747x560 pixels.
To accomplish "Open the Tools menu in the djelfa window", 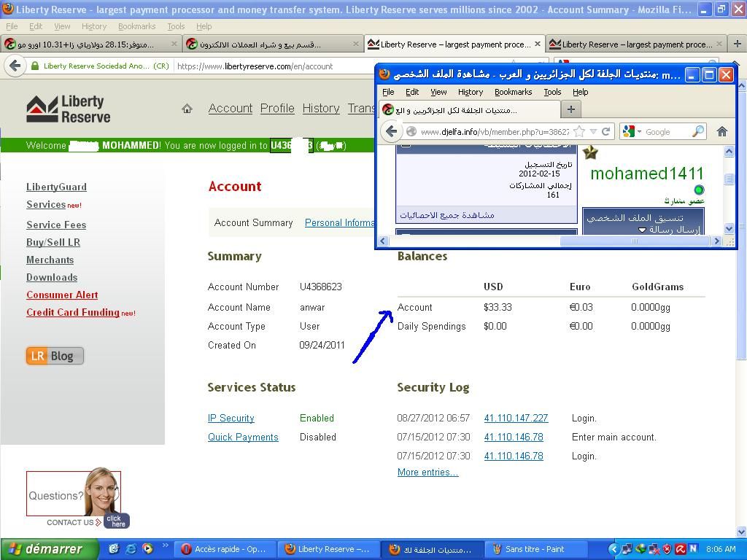I will pyautogui.click(x=552, y=92).
